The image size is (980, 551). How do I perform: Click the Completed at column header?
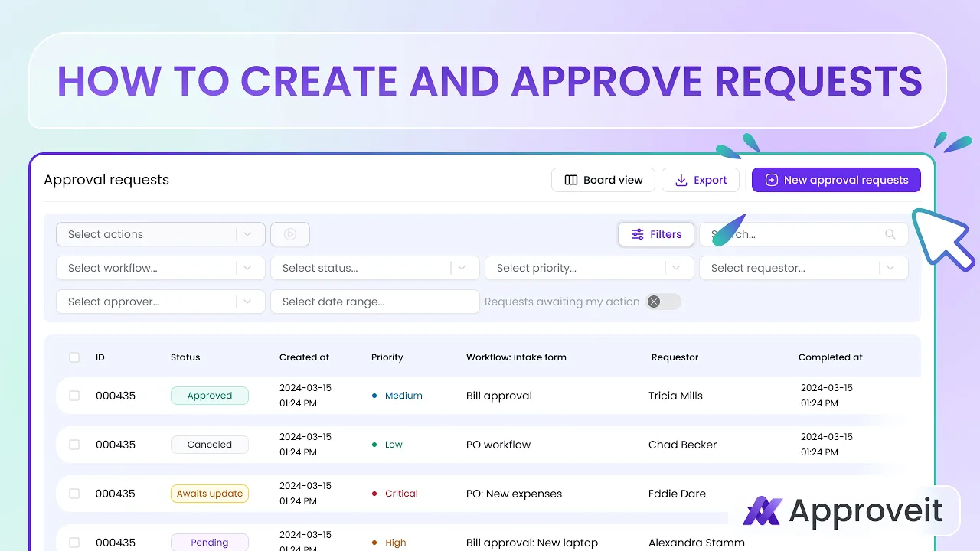[x=830, y=357]
